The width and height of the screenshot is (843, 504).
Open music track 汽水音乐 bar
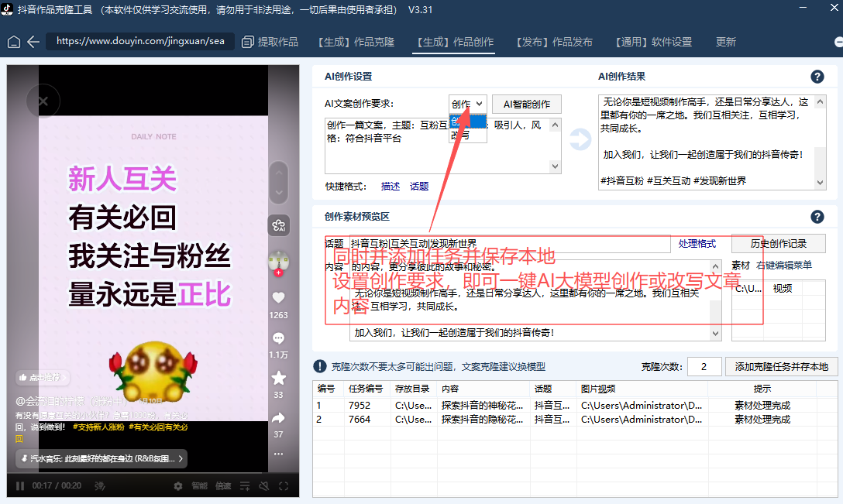tap(102, 459)
